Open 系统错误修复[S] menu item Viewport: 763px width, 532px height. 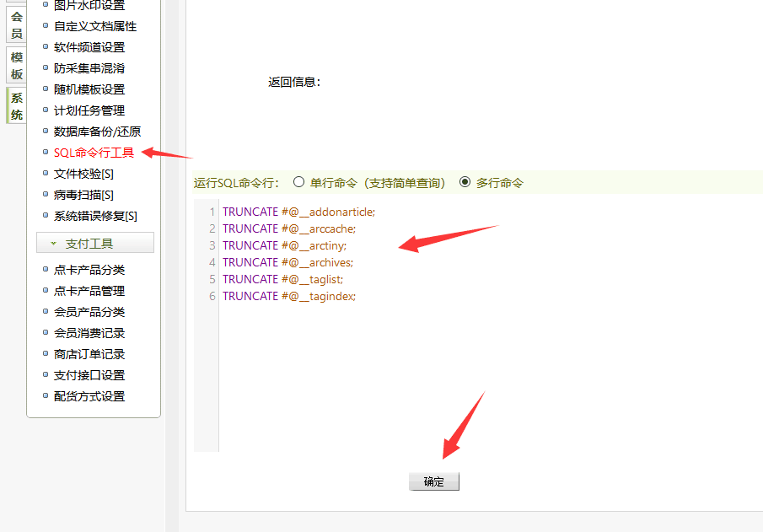pos(95,216)
